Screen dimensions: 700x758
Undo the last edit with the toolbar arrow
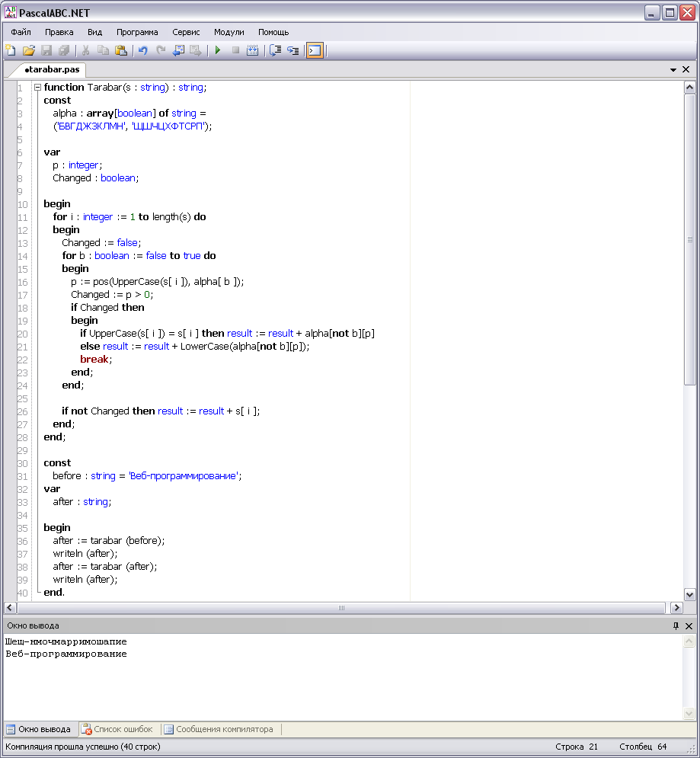[x=142, y=50]
